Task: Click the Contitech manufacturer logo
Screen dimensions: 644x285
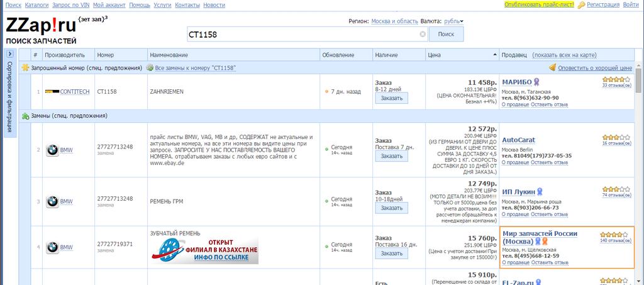Action: pyautogui.click(x=52, y=92)
